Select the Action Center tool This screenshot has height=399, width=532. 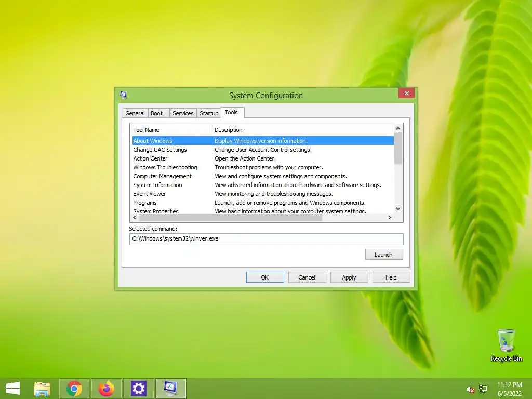click(x=263, y=158)
